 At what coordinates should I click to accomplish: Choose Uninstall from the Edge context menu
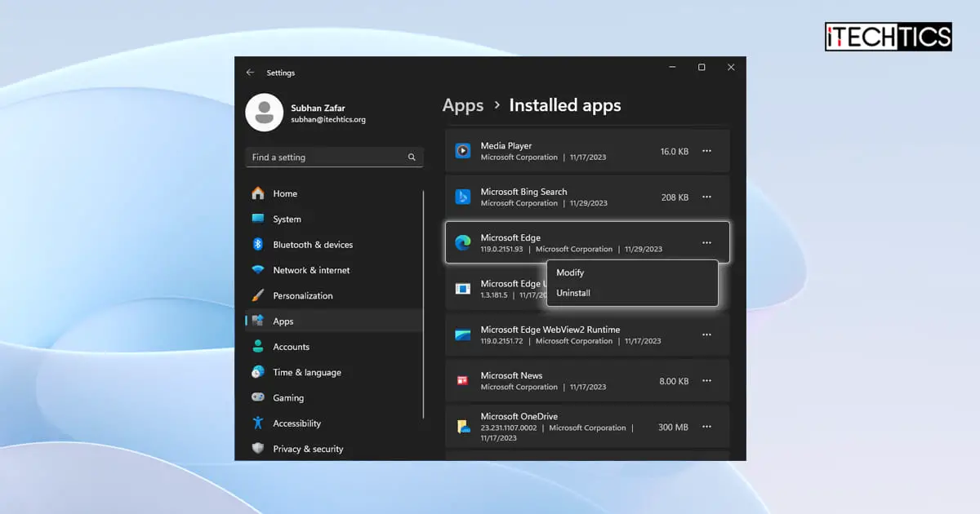click(632, 293)
